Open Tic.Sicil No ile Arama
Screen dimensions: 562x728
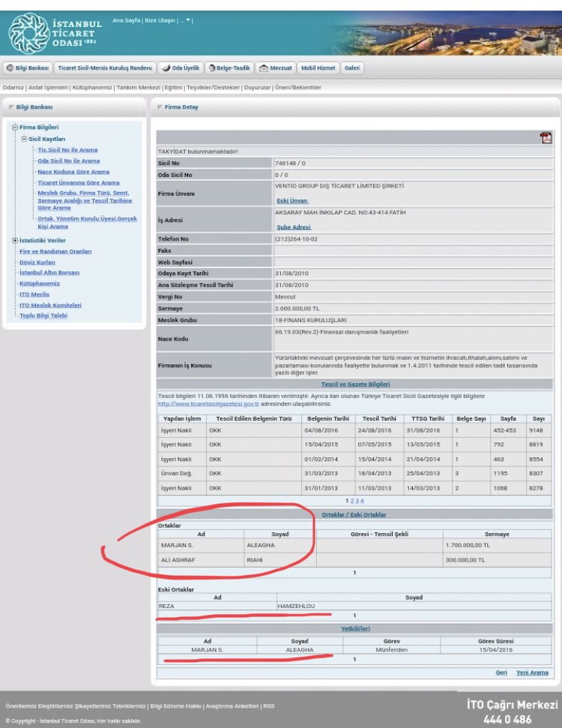(x=67, y=150)
